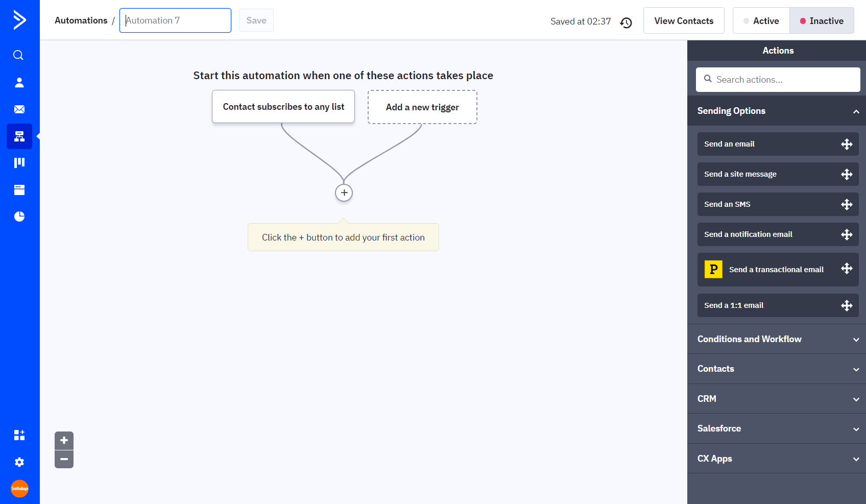Click Add a new trigger box
The width and height of the screenshot is (866, 504).
[422, 107]
